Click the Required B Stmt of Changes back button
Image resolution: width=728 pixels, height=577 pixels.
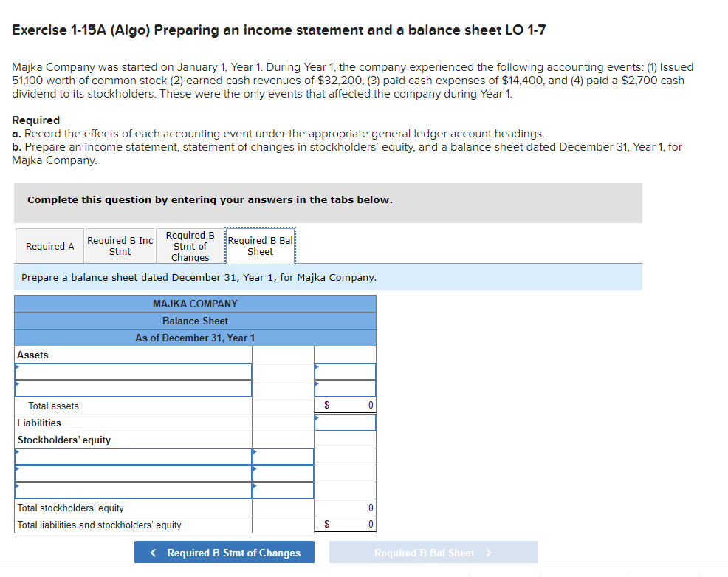pos(224,552)
